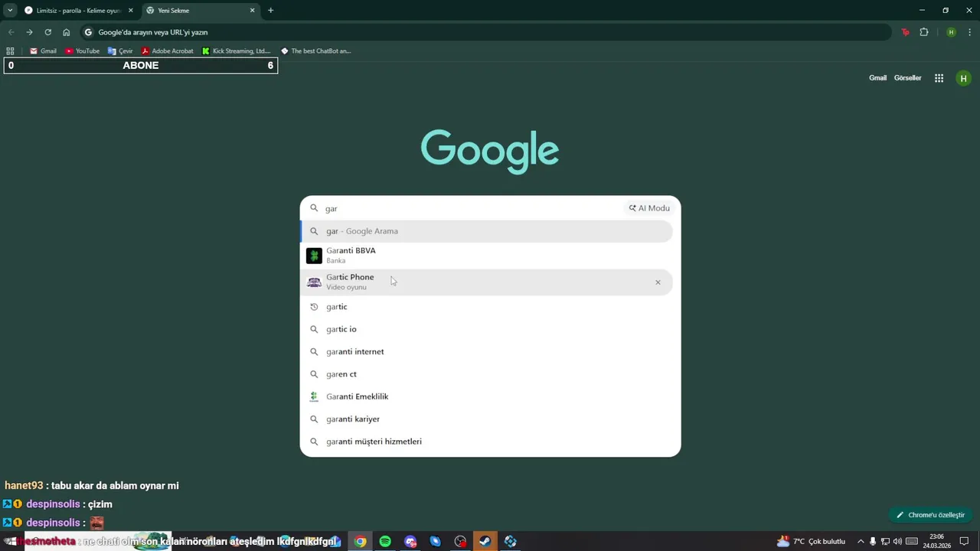Open the dark circular recording app in taskbar

[460, 541]
